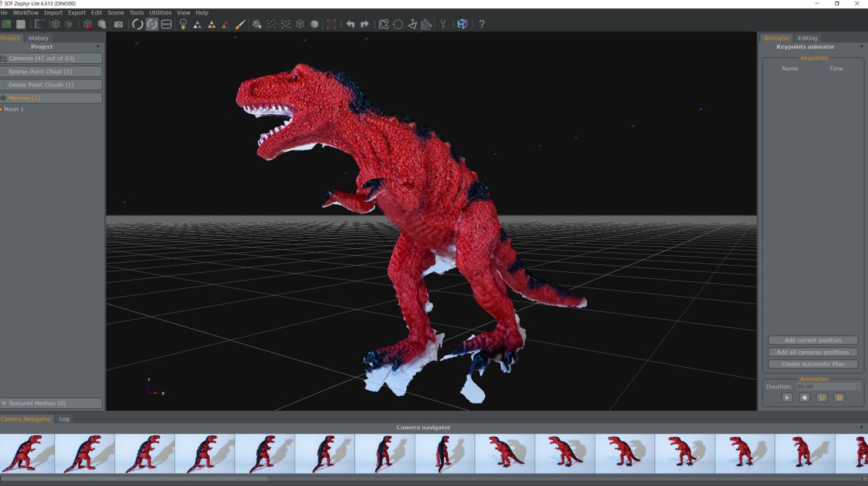Click the Save project floppy icon
Viewport: 868px width, 486px height.
pyautogui.click(x=21, y=24)
